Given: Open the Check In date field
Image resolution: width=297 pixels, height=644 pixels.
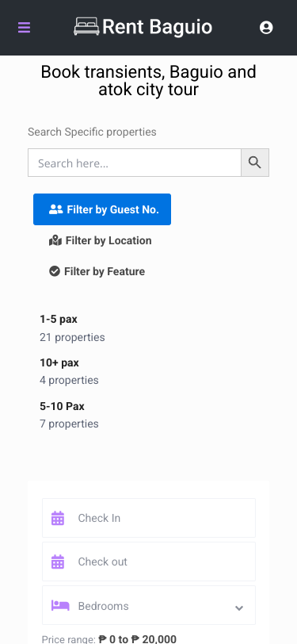Looking at the screenshot, I should 149,518.
